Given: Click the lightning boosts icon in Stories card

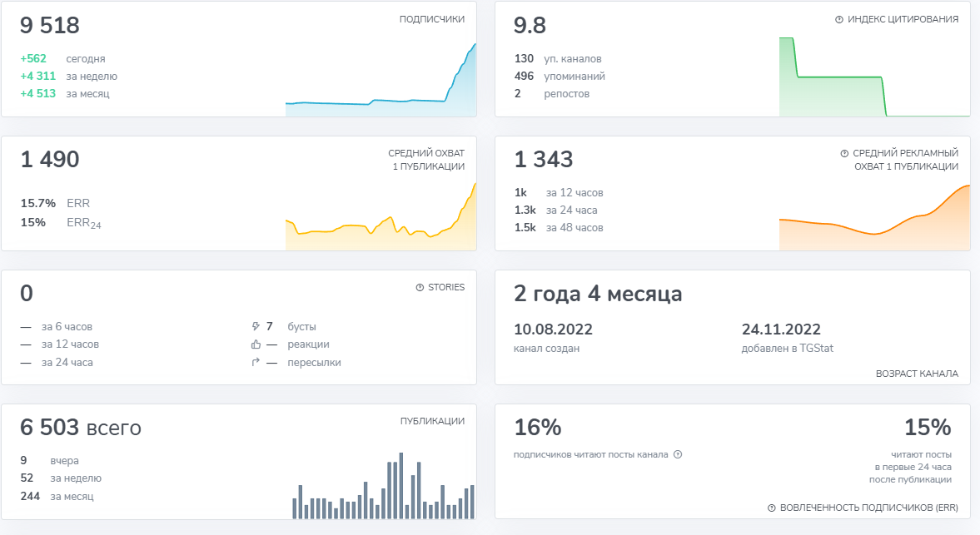Looking at the screenshot, I should 256,325.
